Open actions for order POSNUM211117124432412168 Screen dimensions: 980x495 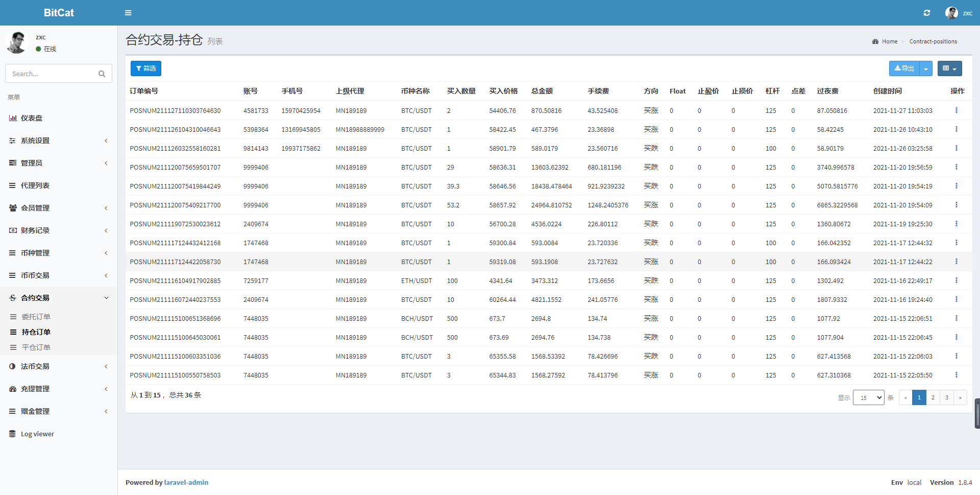(956, 243)
